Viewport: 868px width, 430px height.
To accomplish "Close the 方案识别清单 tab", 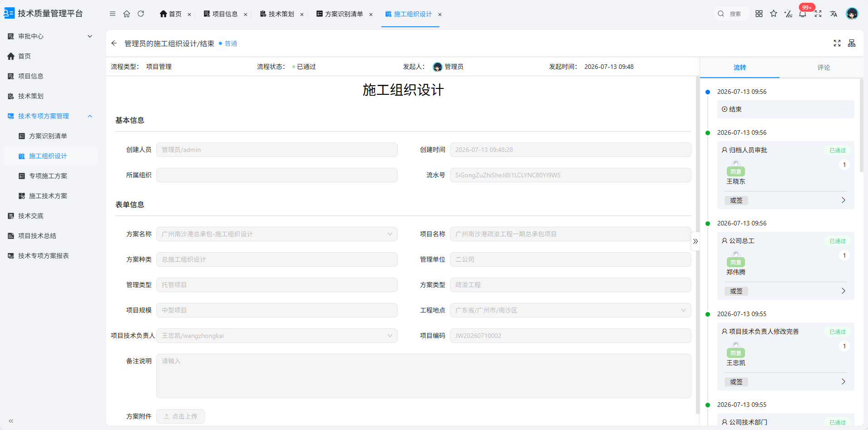I will coord(371,15).
